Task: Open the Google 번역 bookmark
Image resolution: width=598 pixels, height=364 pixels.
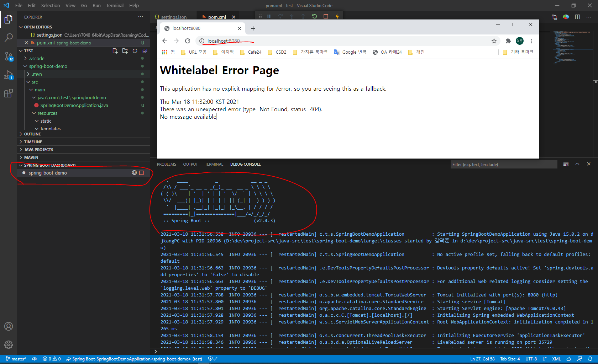Action: [350, 52]
